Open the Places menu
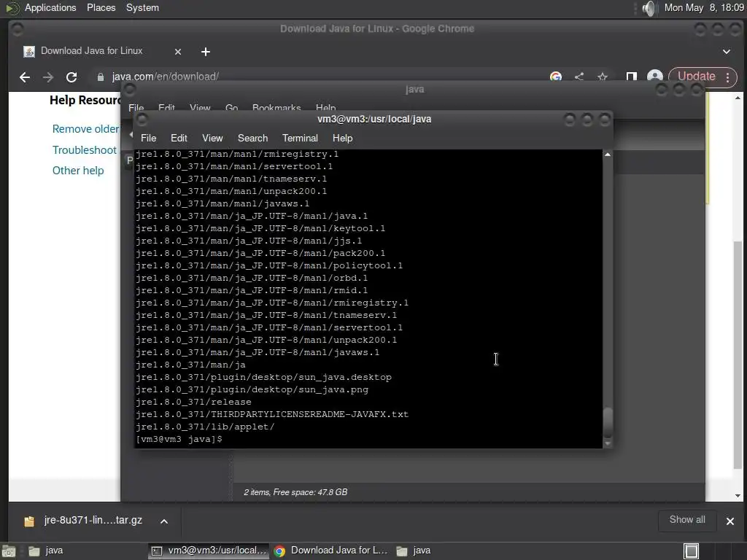 click(101, 7)
